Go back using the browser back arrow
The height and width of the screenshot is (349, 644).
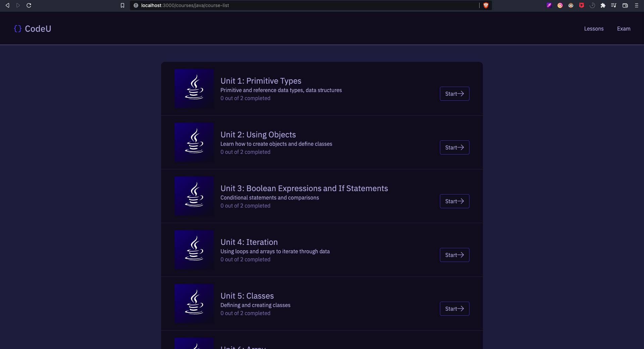7,5
